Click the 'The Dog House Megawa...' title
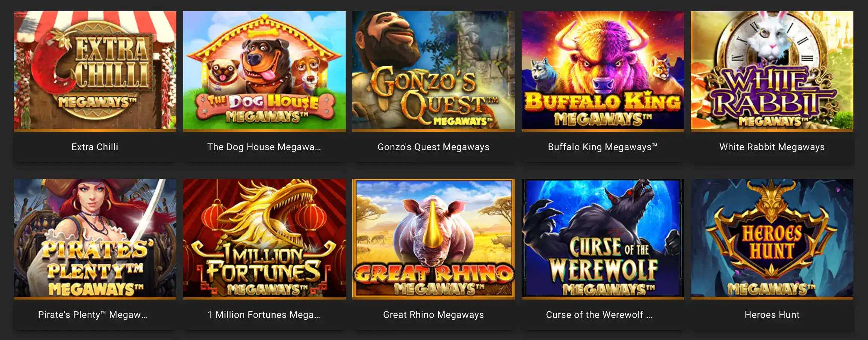868x340 pixels. [x=264, y=147]
